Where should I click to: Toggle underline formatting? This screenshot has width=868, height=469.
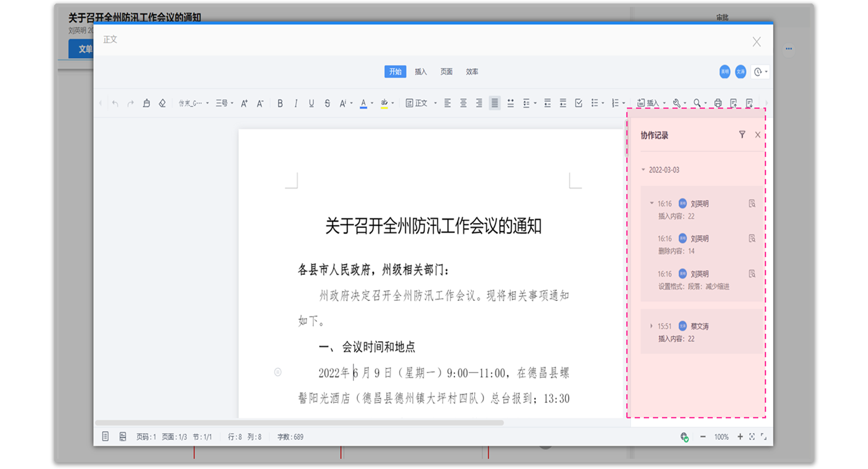[x=311, y=103]
